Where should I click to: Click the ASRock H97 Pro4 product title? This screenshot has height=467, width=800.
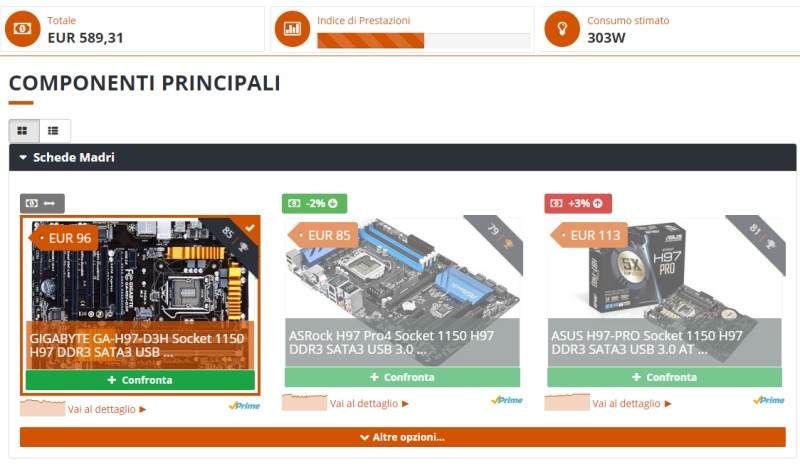coord(391,342)
